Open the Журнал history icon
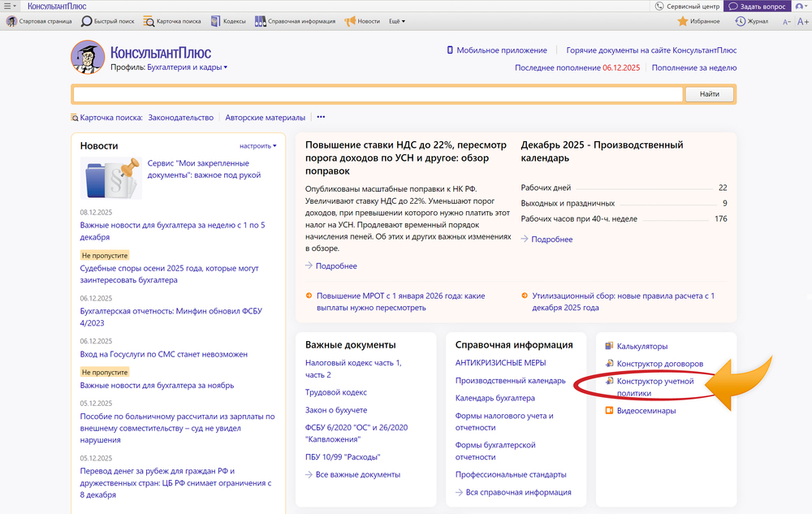The image size is (812, 514). [x=740, y=21]
